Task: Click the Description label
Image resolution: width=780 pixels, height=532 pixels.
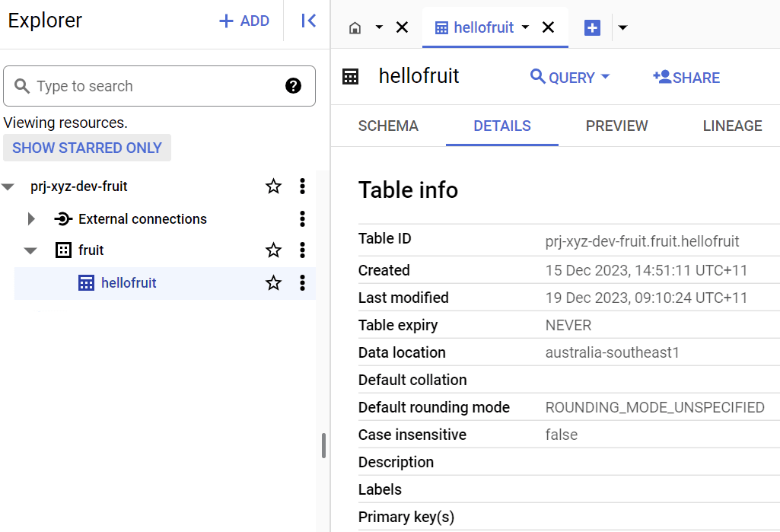Action: click(x=396, y=462)
